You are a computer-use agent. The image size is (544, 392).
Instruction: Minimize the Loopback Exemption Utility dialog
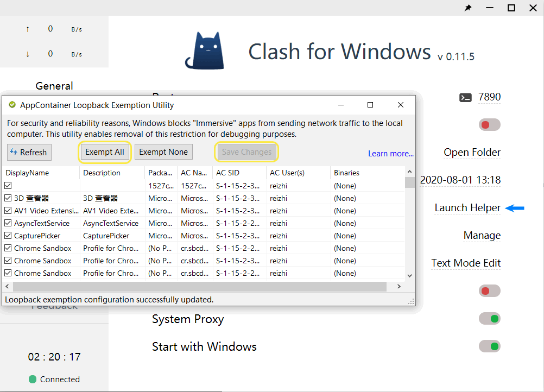340,105
